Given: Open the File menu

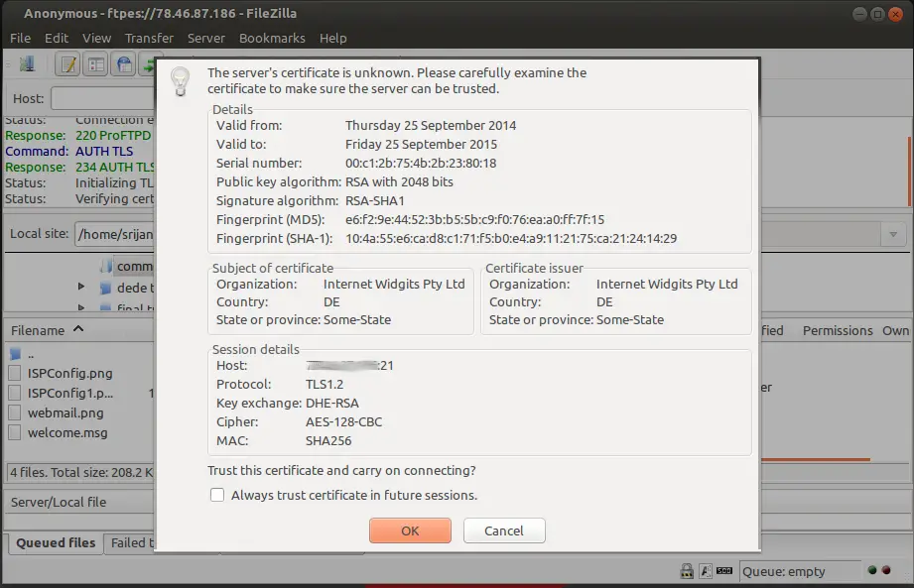Looking at the screenshot, I should 21,38.
